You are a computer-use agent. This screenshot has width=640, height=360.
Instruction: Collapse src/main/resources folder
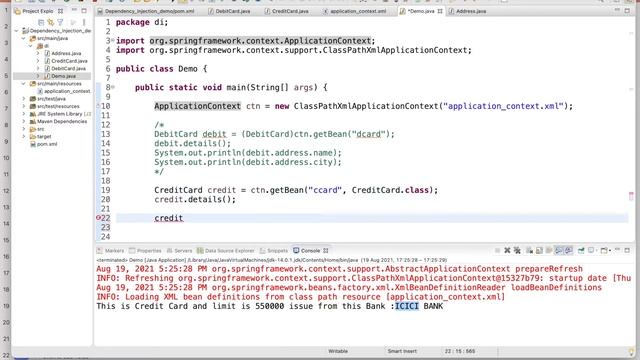[24, 84]
